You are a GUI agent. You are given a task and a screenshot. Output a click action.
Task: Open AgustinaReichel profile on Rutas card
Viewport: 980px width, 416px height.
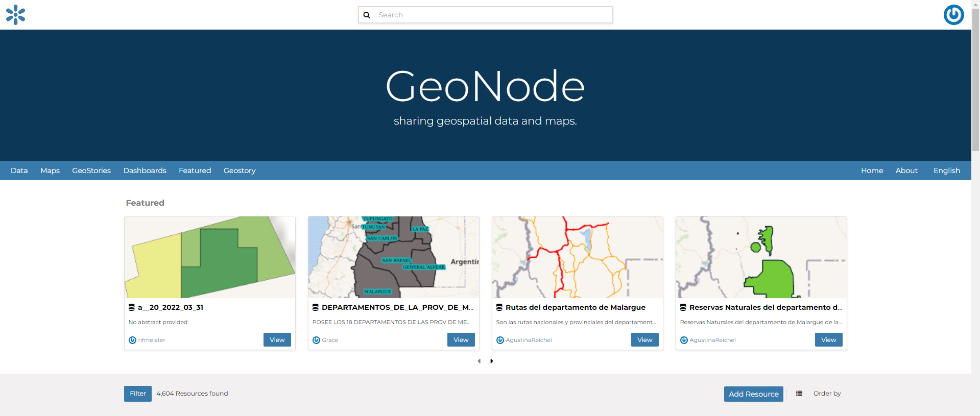(x=529, y=340)
